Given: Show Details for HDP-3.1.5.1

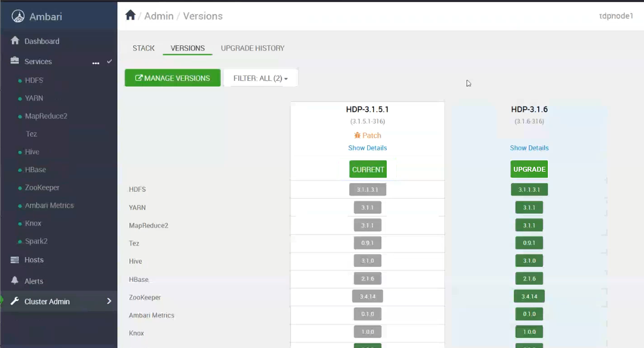Looking at the screenshot, I should tap(368, 148).
